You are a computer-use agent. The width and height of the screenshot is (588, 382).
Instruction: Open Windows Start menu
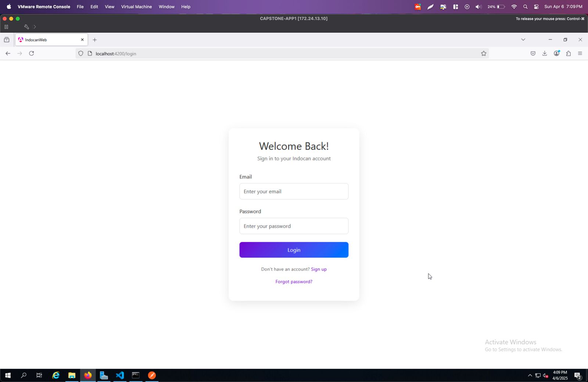pyautogui.click(x=8, y=375)
